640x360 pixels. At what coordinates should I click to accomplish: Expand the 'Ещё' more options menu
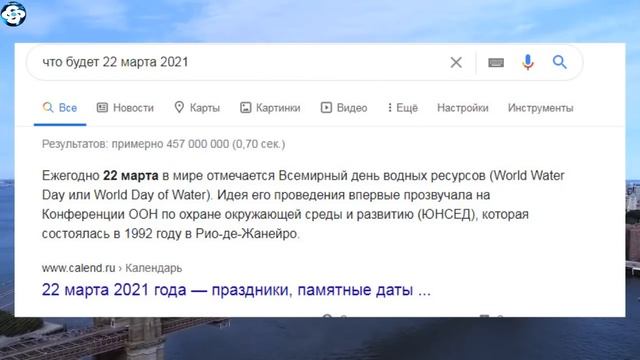click(402, 108)
